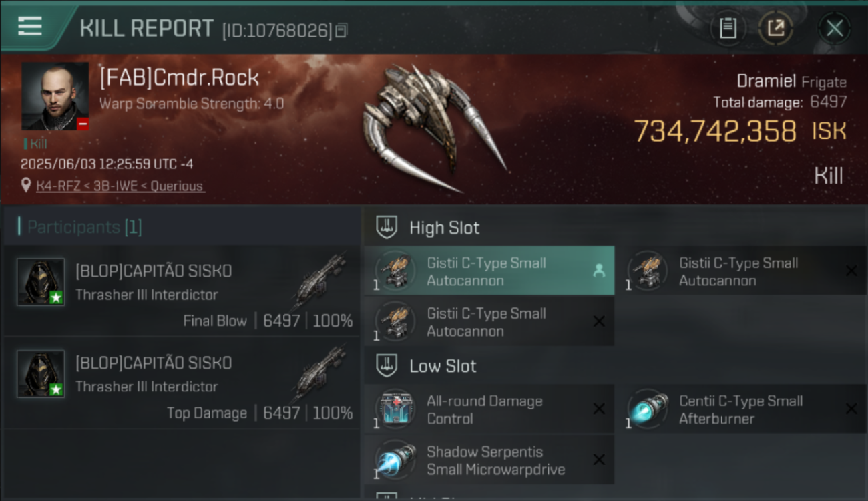Click the share export icon
Viewport: 868px width, 501px height.
775,28
